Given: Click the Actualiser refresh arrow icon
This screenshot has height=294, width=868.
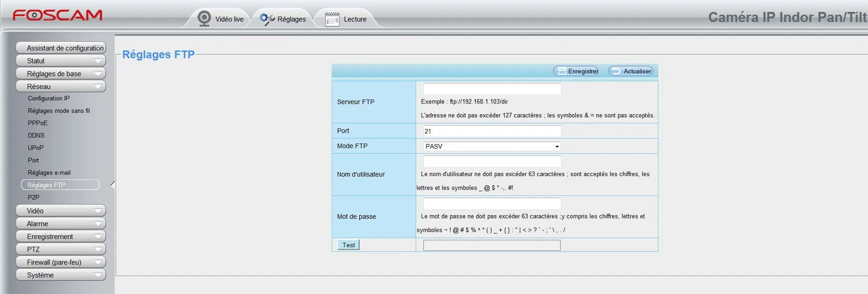Looking at the screenshot, I should (x=616, y=71).
